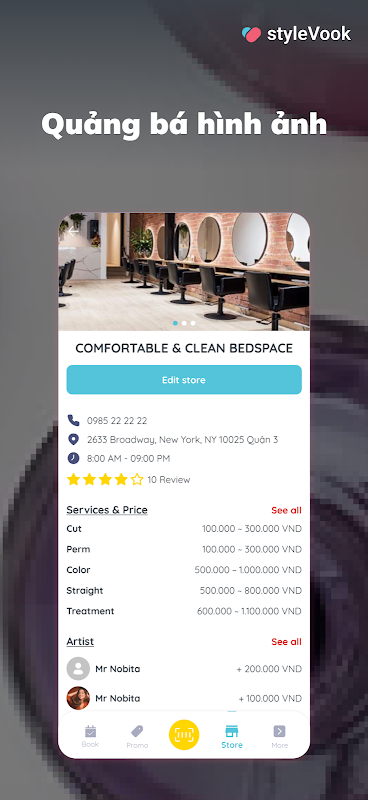Tap the Treatment service row
This screenshot has width=368, height=800.
[x=184, y=611]
